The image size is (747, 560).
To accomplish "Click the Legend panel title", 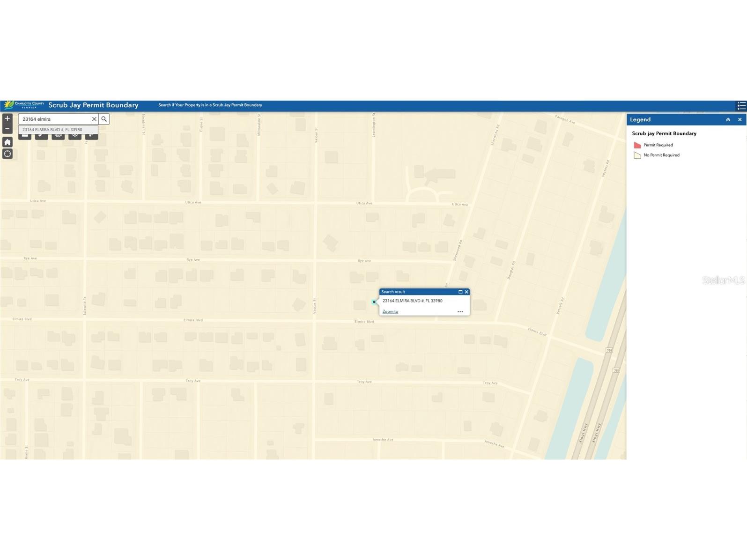I will click(640, 120).
